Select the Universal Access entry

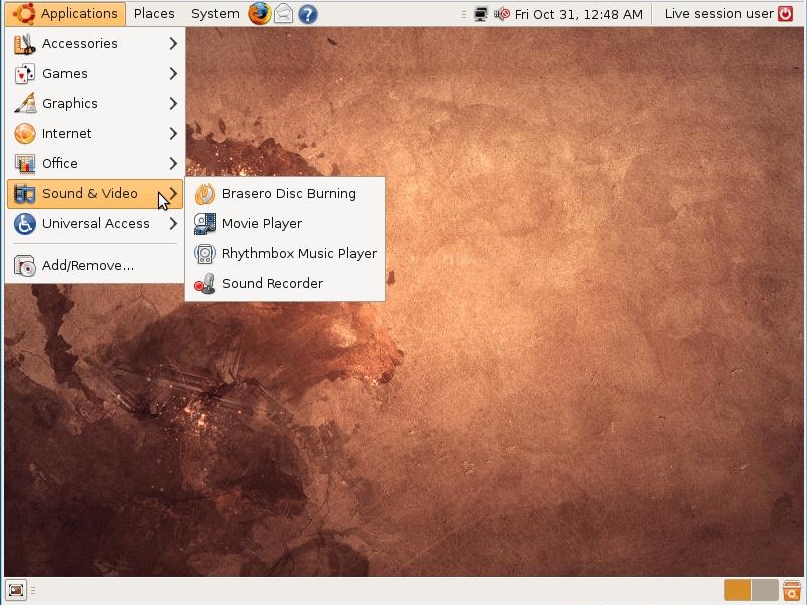(95, 224)
